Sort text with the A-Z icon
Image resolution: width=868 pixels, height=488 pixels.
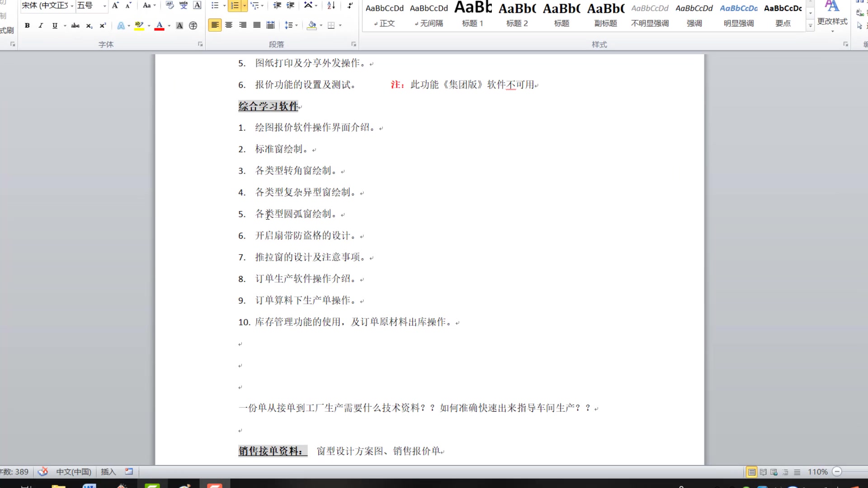(331, 5)
